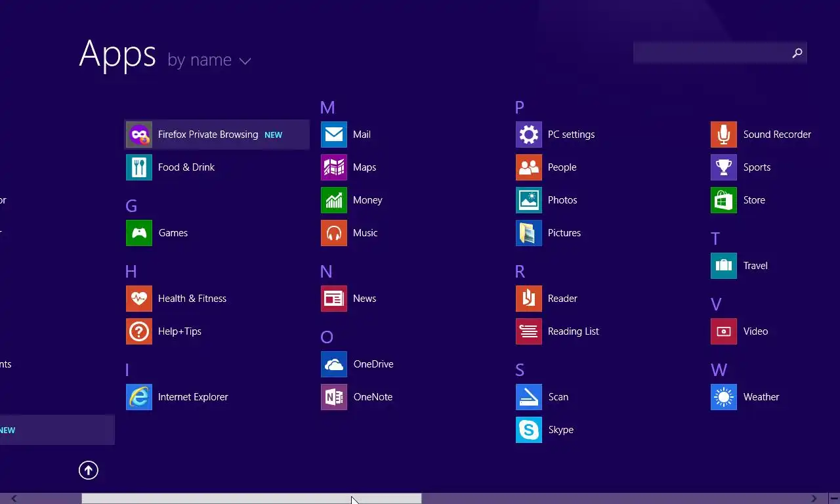This screenshot has width=840, height=504.
Task: Click the 'Sound Recorder' label
Action: coord(777,135)
